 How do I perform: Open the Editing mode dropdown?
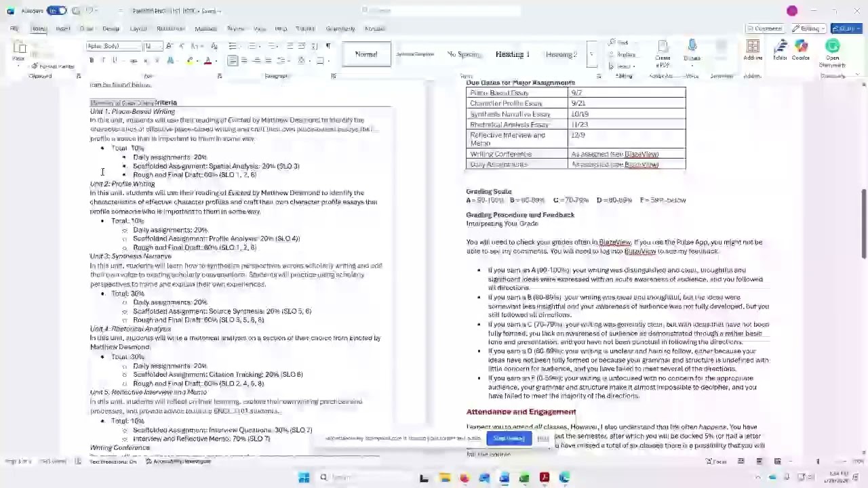point(810,28)
